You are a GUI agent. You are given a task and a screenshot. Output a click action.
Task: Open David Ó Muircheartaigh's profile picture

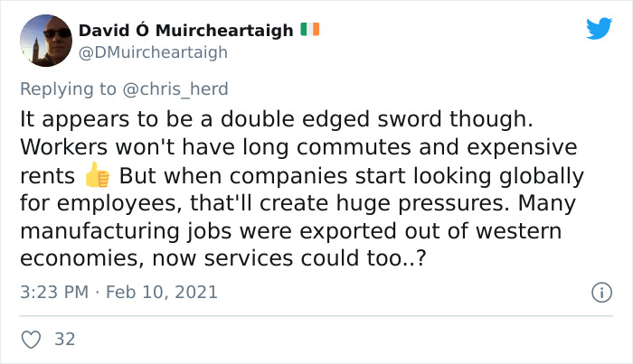46,41
